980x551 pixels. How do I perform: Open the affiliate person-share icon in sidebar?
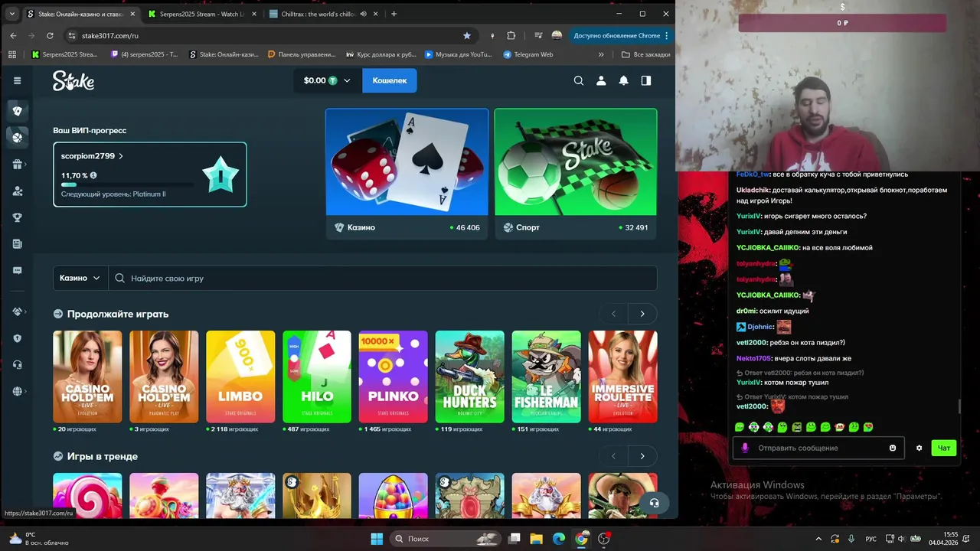[18, 191]
